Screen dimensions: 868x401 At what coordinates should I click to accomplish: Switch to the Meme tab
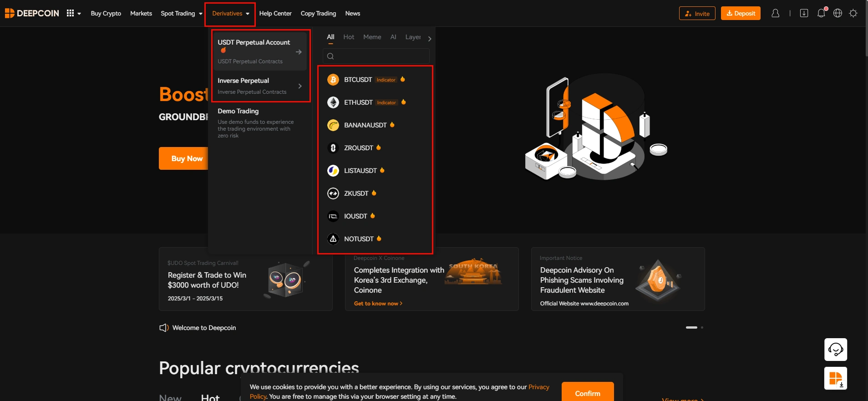pos(372,37)
